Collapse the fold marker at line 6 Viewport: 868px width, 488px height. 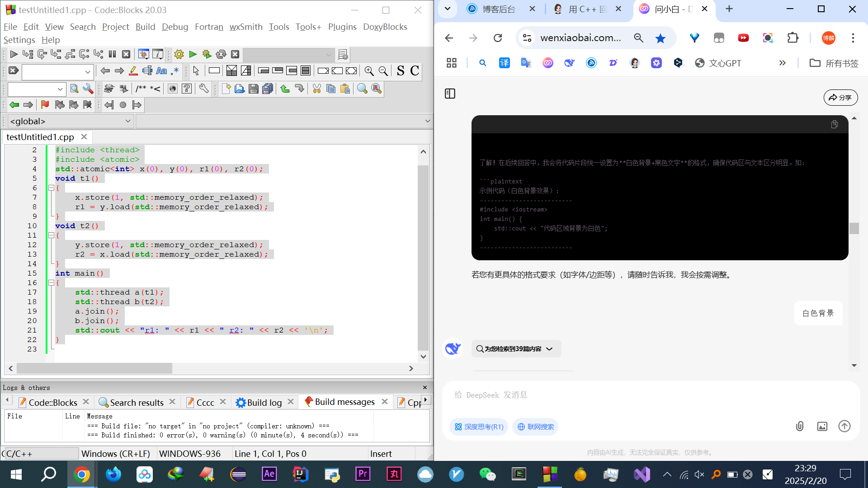51,188
